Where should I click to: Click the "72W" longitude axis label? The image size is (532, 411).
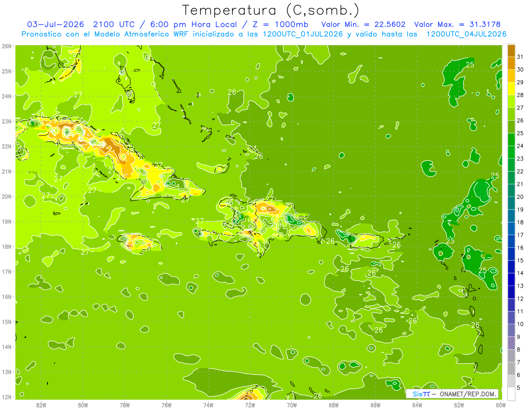click(x=250, y=405)
